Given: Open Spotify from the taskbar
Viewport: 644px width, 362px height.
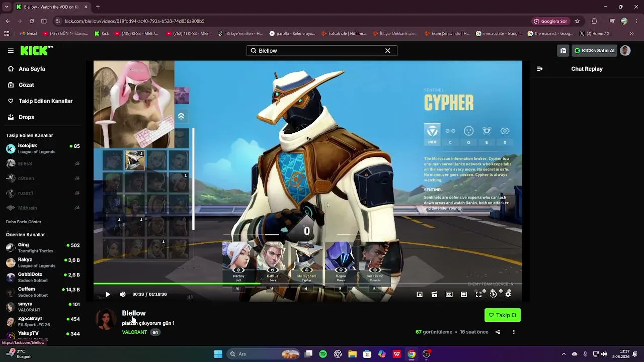Looking at the screenshot, I should [323, 354].
